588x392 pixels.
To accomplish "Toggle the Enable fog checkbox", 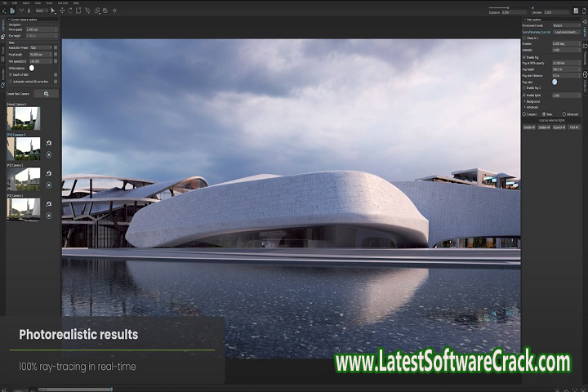I will pyautogui.click(x=524, y=56).
